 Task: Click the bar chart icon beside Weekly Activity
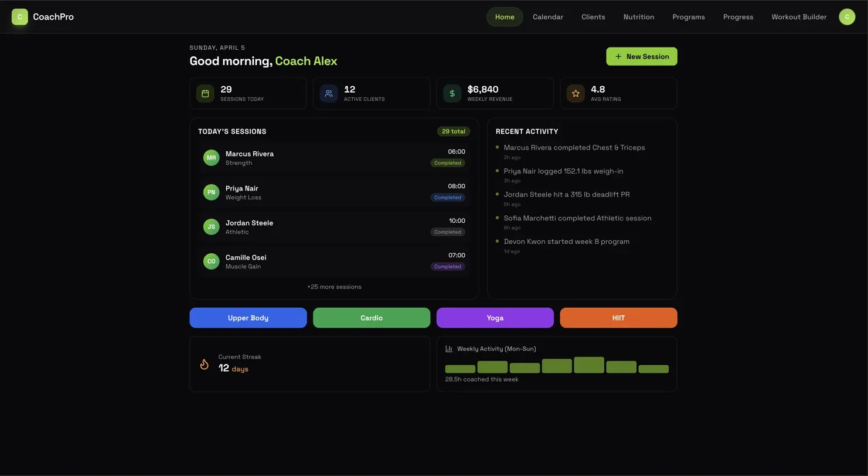click(x=449, y=349)
